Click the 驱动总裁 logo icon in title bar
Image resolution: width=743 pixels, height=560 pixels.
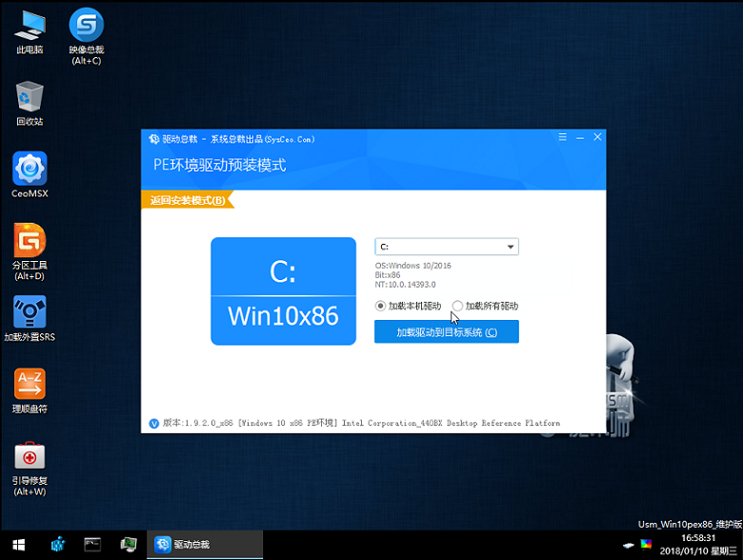(x=154, y=139)
